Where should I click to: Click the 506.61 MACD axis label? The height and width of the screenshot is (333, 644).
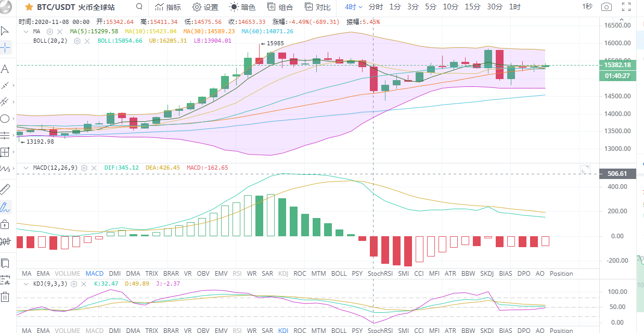pos(618,174)
